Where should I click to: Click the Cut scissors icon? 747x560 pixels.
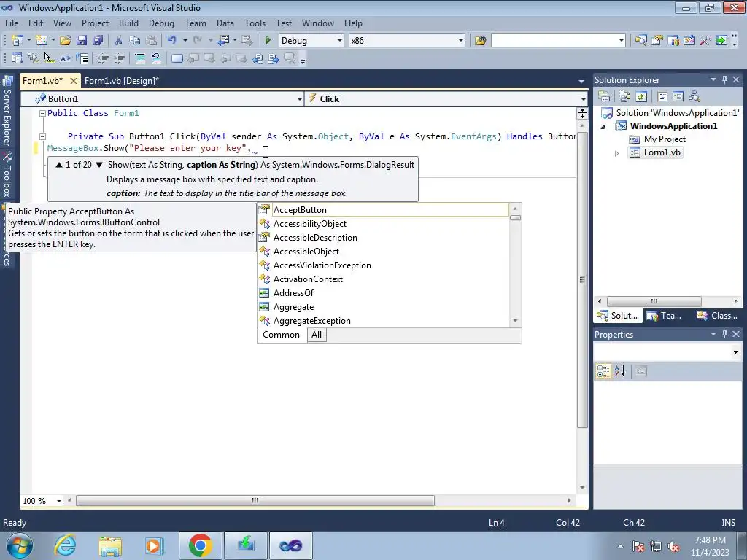(x=119, y=41)
